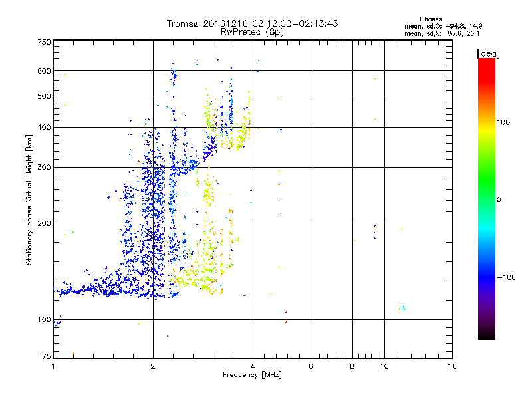Click the y-axis label "200"
532x399 pixels.
45,223
